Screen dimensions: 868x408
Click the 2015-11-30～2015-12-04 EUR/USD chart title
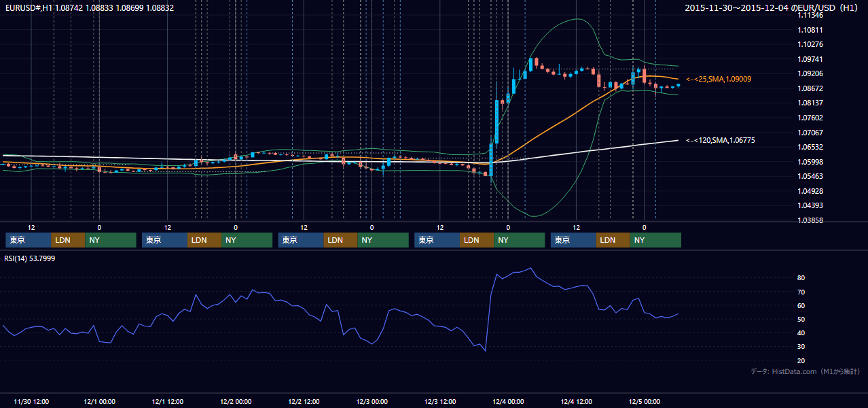(x=772, y=8)
